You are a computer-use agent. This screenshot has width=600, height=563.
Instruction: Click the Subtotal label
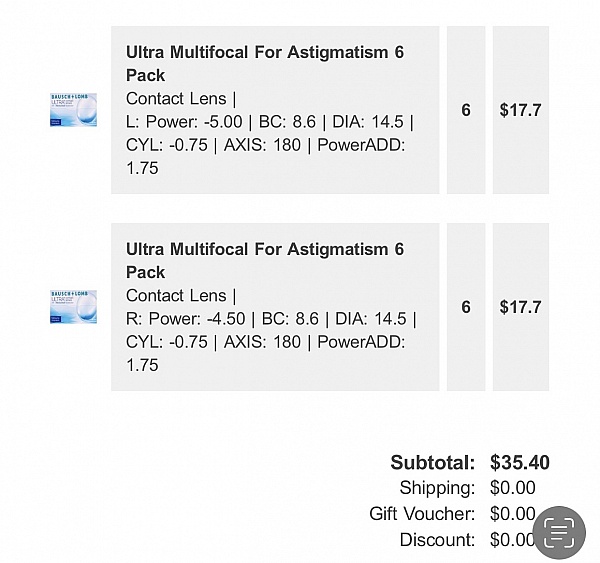[433, 462]
